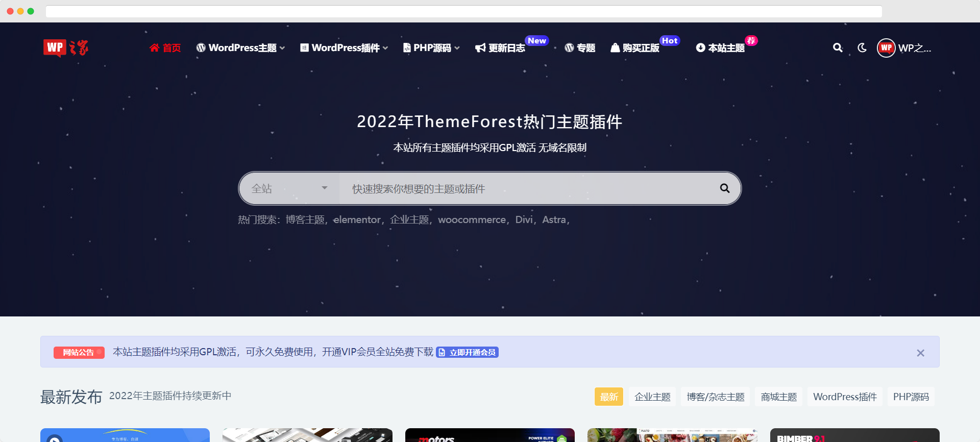Submit search with the search bar magnifier
The width and height of the screenshot is (980, 442).
(724, 188)
